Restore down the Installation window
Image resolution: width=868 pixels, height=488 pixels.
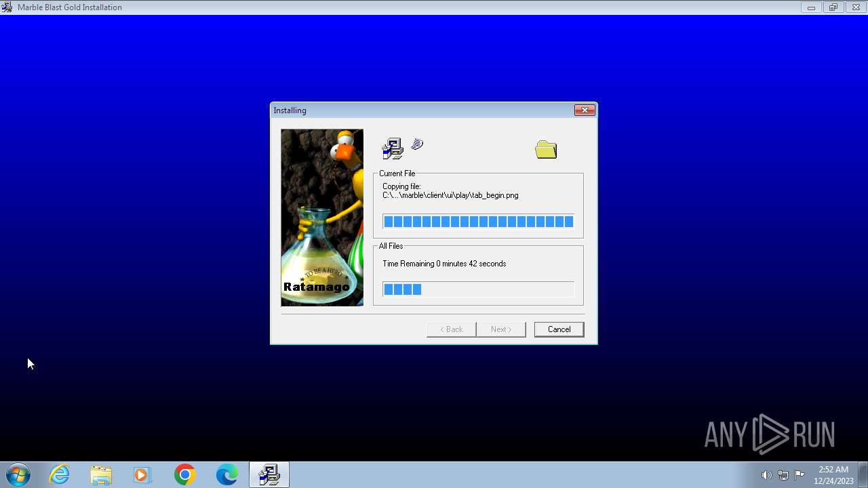[833, 7]
